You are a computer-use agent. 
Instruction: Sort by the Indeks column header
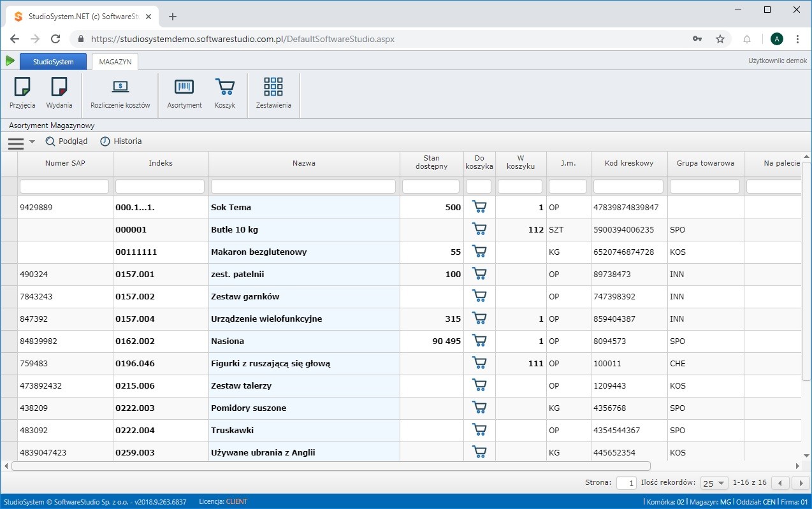pos(161,163)
